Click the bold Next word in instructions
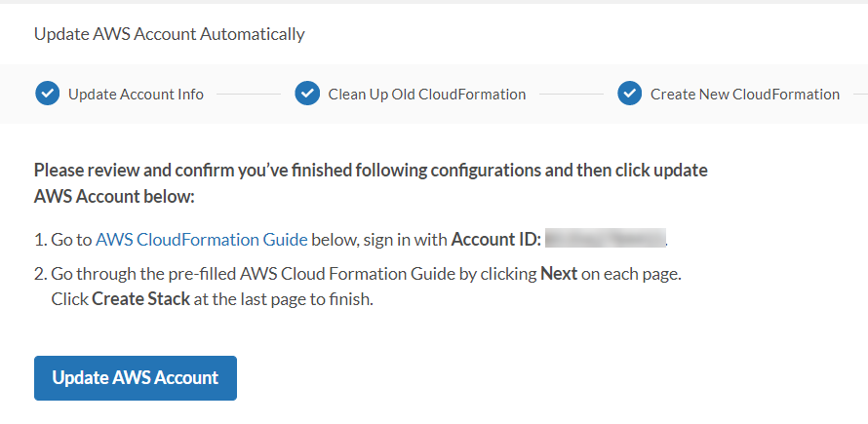Image resolution: width=868 pixels, height=424 pixels. click(559, 275)
